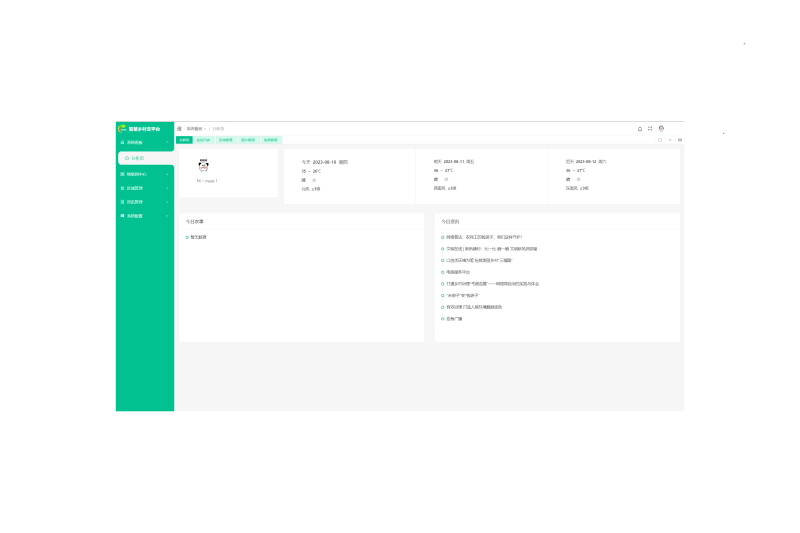Open the user avatar icon in top-right header
Image resolution: width=800 pixels, height=533 pixels.
661,129
